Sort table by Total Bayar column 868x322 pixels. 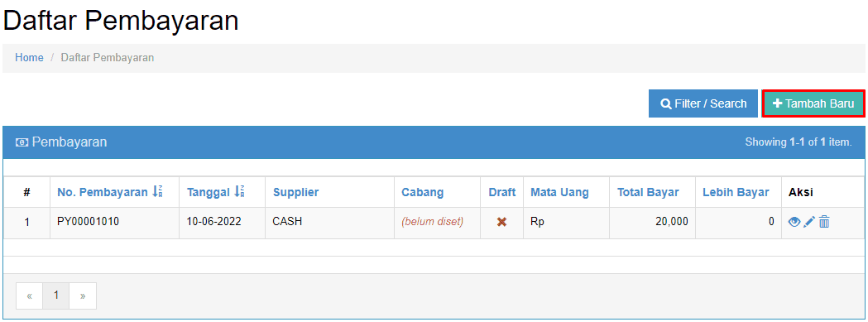tap(648, 192)
